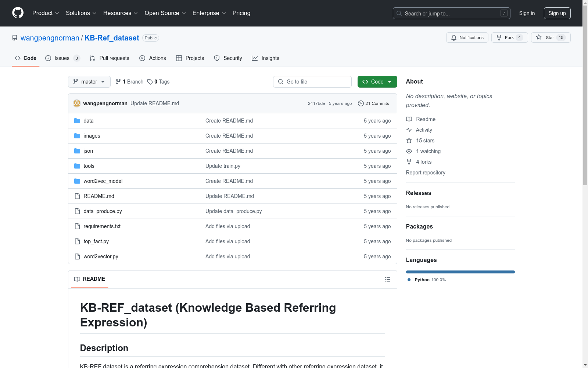Open the master branch dropdown
The height and width of the screenshot is (368, 588).
89,82
